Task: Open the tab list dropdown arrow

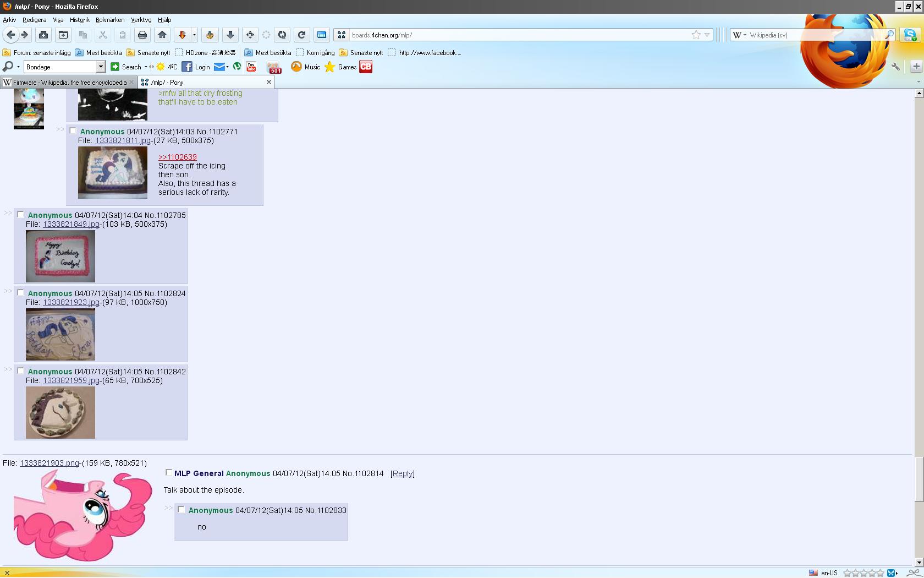Action: (918, 81)
